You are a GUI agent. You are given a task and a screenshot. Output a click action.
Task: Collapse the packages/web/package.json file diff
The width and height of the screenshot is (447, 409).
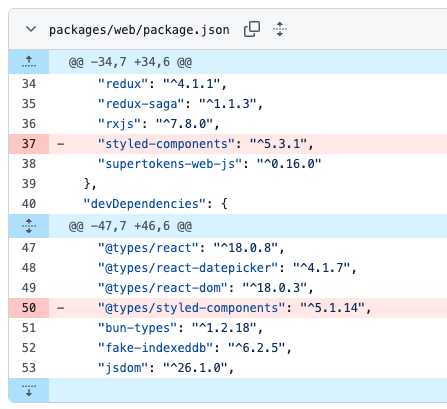(31, 29)
